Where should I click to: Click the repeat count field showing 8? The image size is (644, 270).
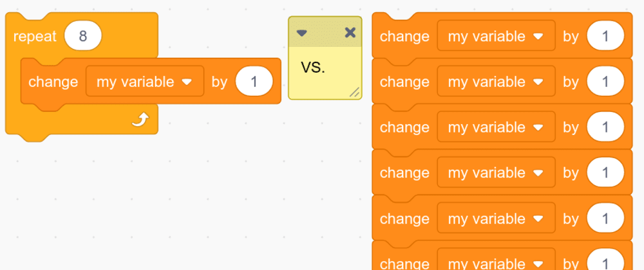point(83,35)
